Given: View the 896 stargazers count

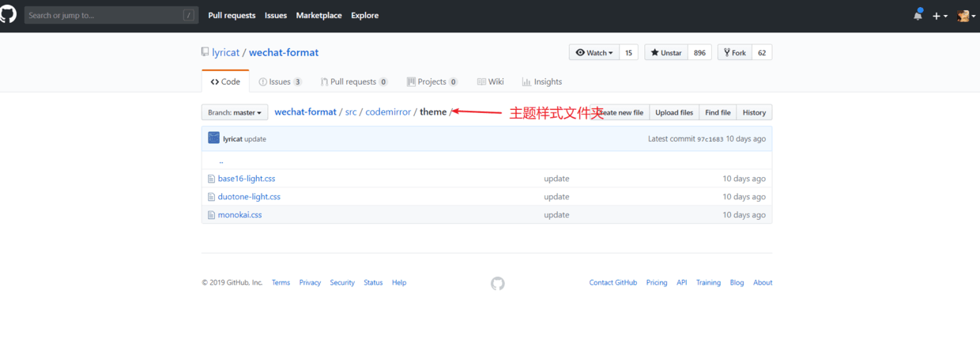Looking at the screenshot, I should click(x=699, y=52).
